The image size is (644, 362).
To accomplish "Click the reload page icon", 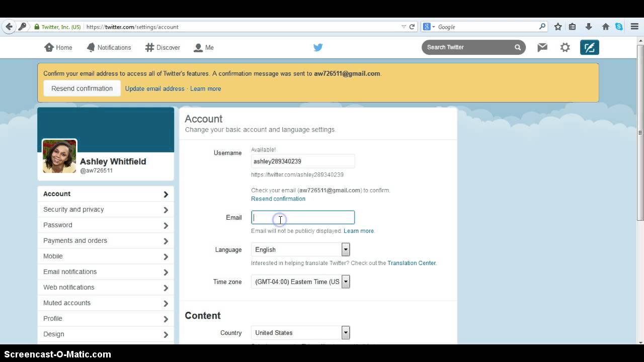I will (412, 27).
